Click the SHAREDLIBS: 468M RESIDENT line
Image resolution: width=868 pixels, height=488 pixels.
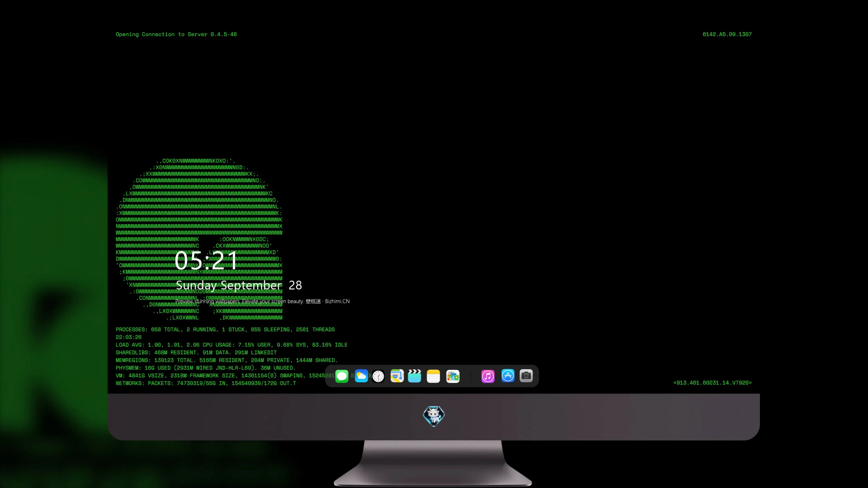coord(196,353)
